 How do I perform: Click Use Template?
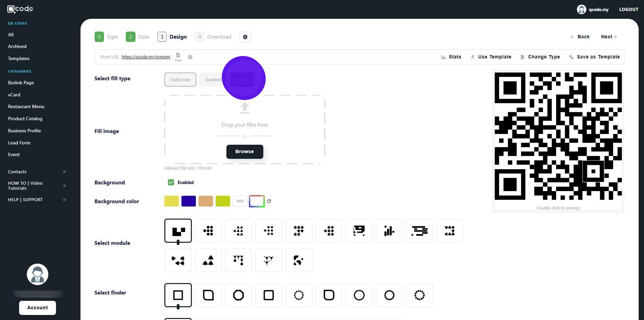pyautogui.click(x=491, y=57)
